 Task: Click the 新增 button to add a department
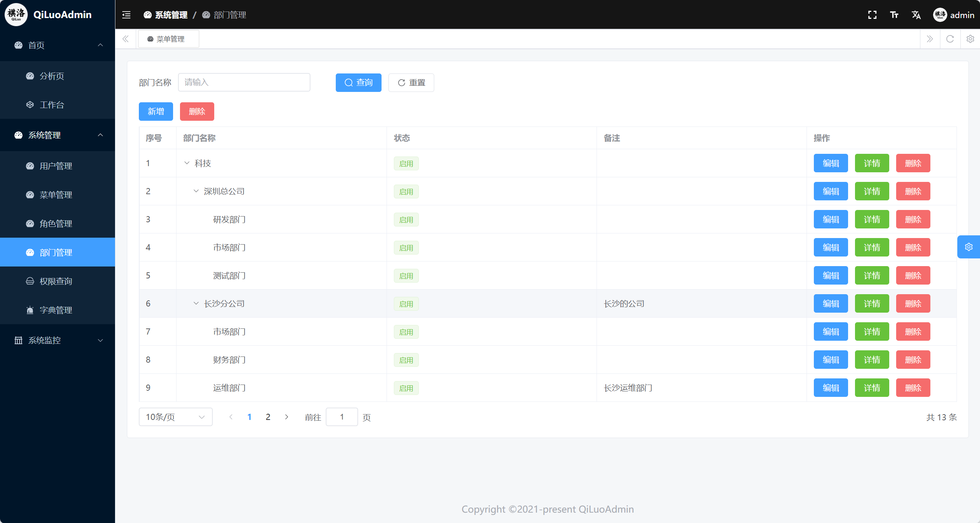(x=155, y=111)
